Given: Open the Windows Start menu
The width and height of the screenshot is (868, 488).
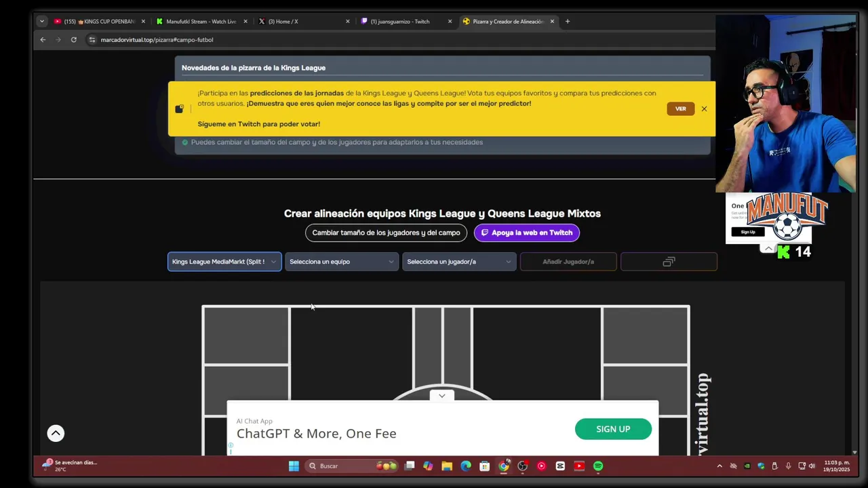Looking at the screenshot, I should pyautogui.click(x=294, y=466).
